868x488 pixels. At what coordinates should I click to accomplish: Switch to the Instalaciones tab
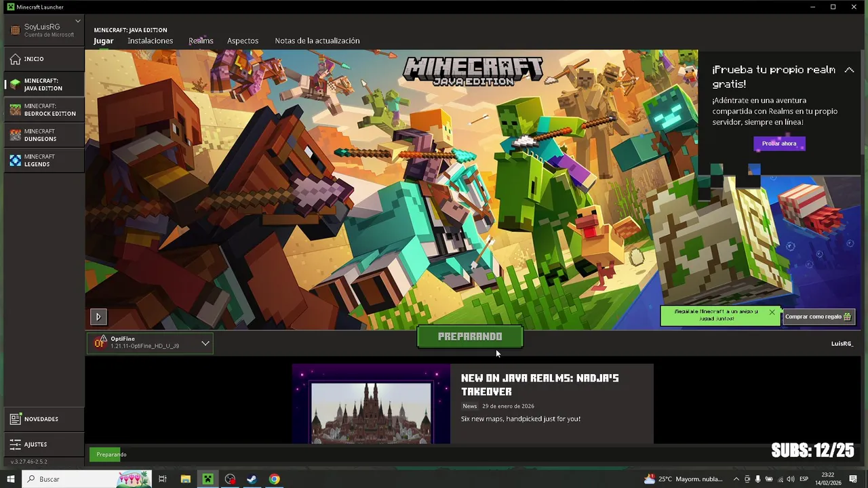[x=151, y=41]
